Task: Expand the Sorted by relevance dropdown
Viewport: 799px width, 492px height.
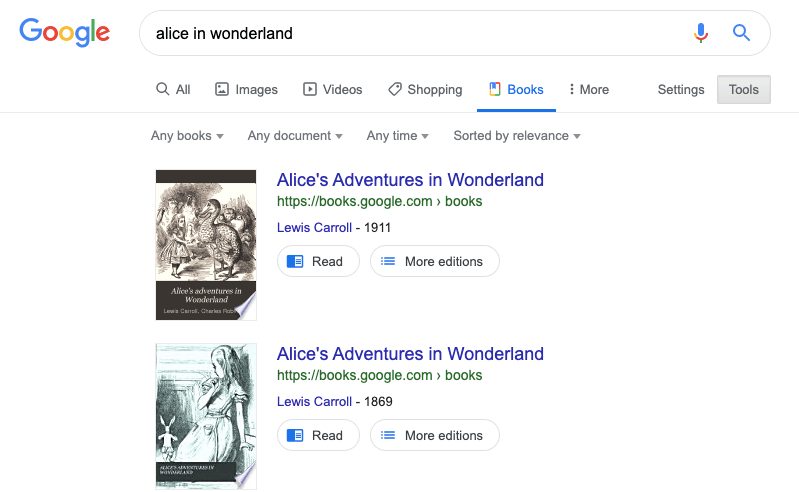Action: tap(516, 136)
